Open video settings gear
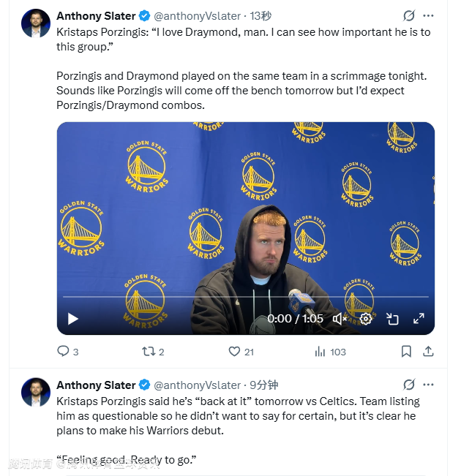Viewport: 461px width, 476px height. pyautogui.click(x=366, y=319)
